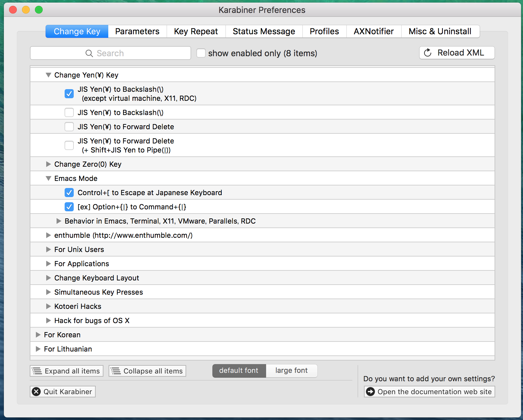Open the Parameters tab
This screenshot has height=420, width=523.
point(137,31)
